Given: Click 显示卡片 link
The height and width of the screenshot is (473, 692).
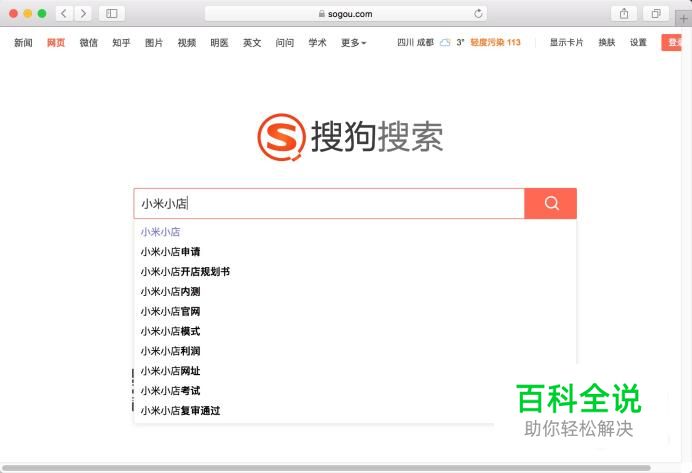Looking at the screenshot, I should coord(566,42).
